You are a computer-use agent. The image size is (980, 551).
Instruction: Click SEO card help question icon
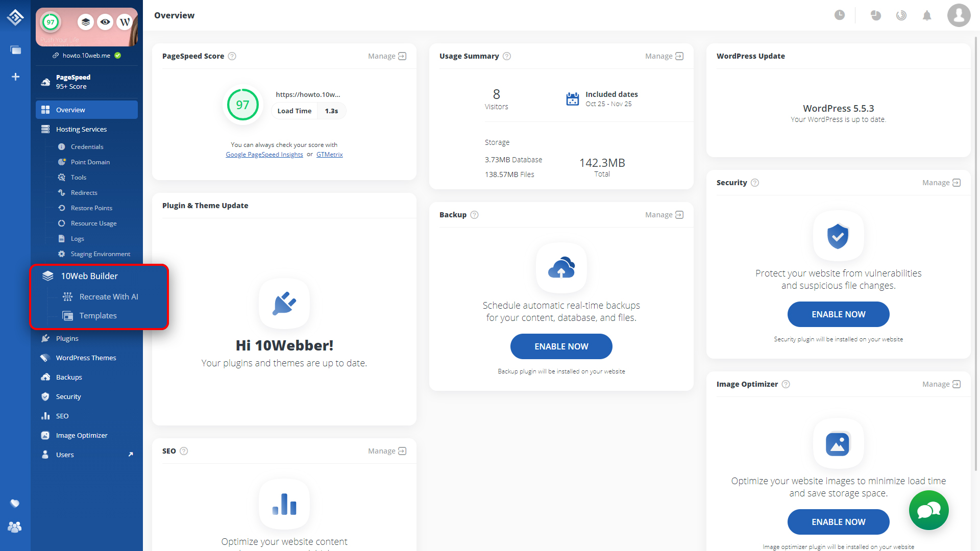tap(184, 451)
